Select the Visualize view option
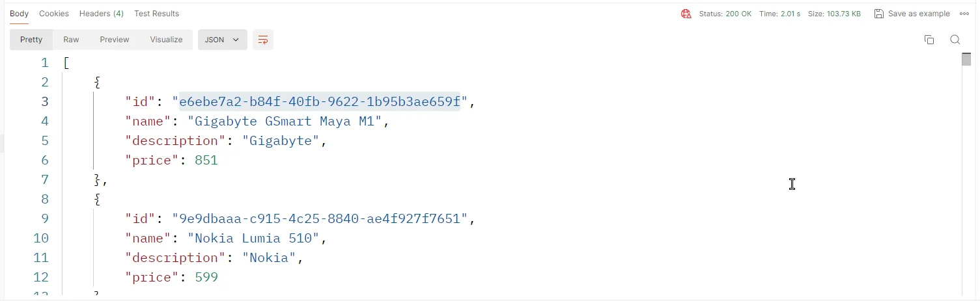 (x=166, y=40)
